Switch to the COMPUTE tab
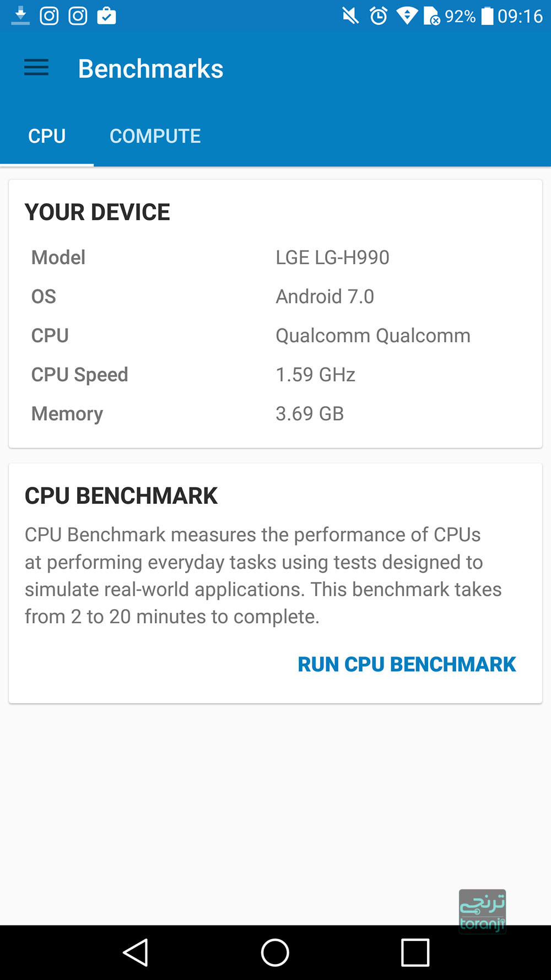Viewport: 551px width, 980px height. tap(155, 136)
